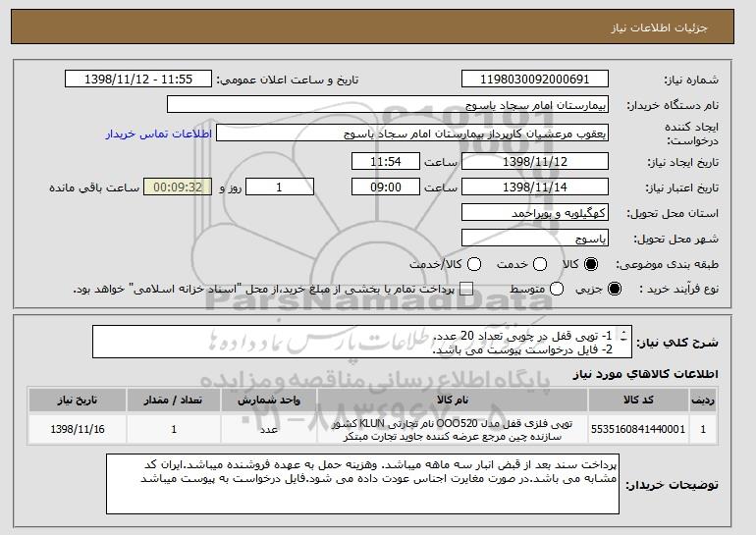Click the شرح کلی نیاز label

point(677,343)
